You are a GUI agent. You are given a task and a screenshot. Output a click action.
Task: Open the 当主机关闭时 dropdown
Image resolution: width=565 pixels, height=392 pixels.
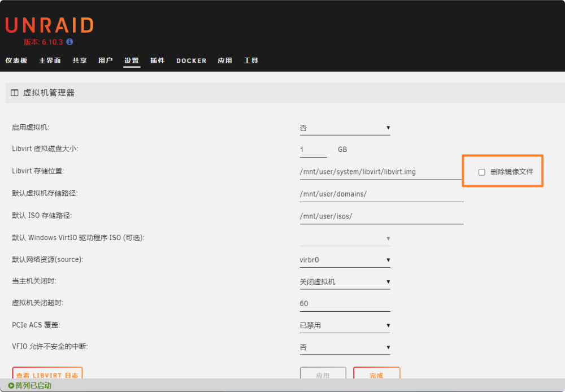(x=345, y=282)
